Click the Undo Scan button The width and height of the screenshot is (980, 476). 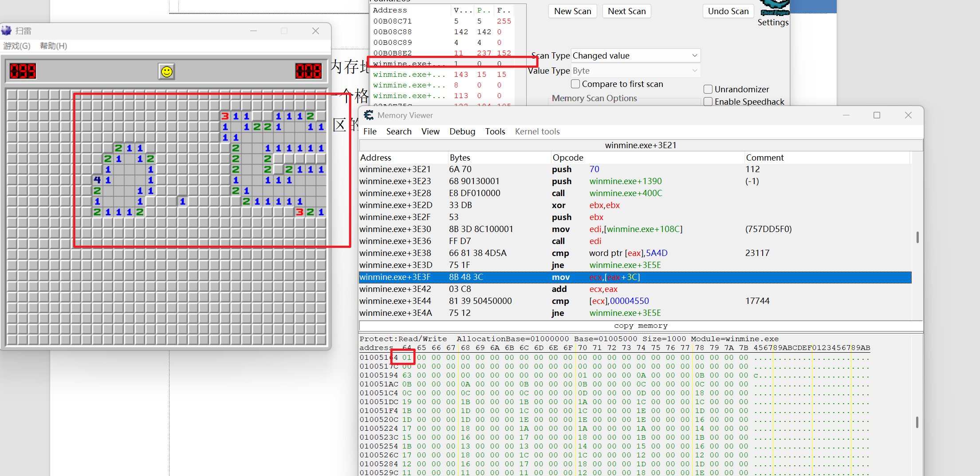click(728, 11)
